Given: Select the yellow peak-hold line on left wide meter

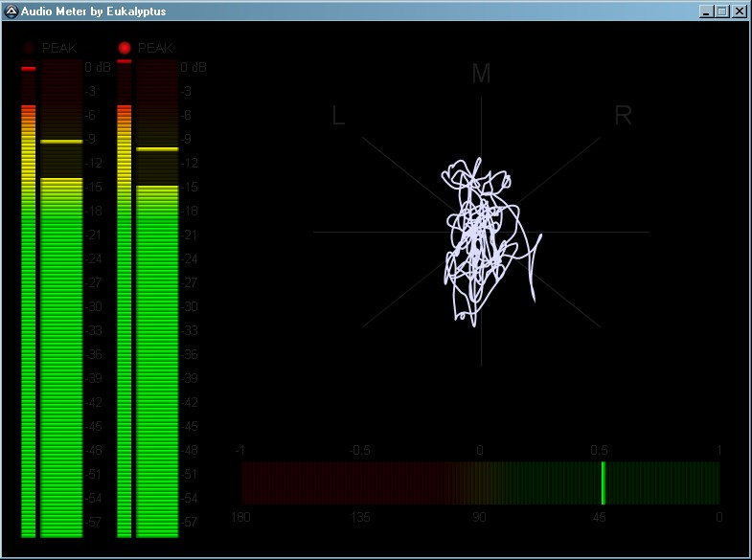Looking at the screenshot, I should coord(61,142).
